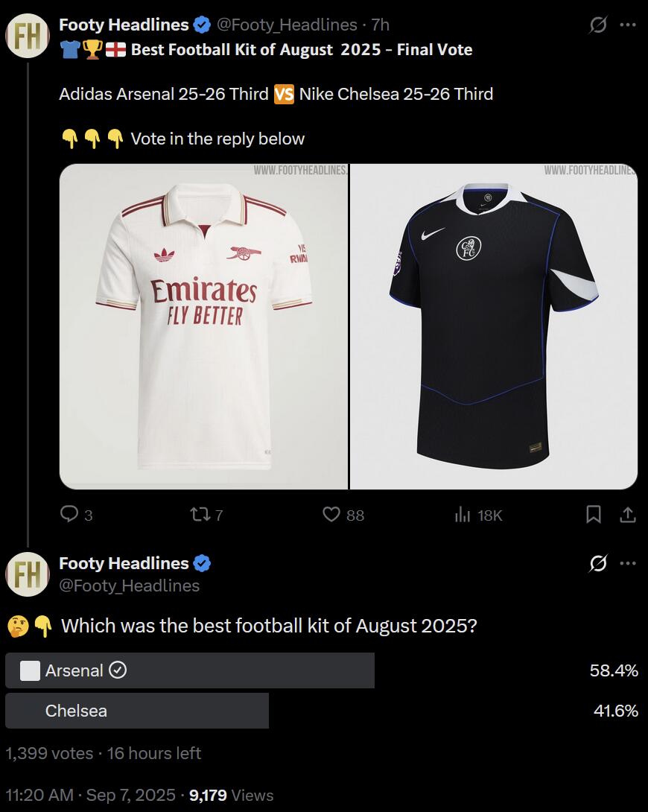The image size is (648, 812).
Task: Bookmark the Best Football Kit post
Action: click(x=594, y=514)
